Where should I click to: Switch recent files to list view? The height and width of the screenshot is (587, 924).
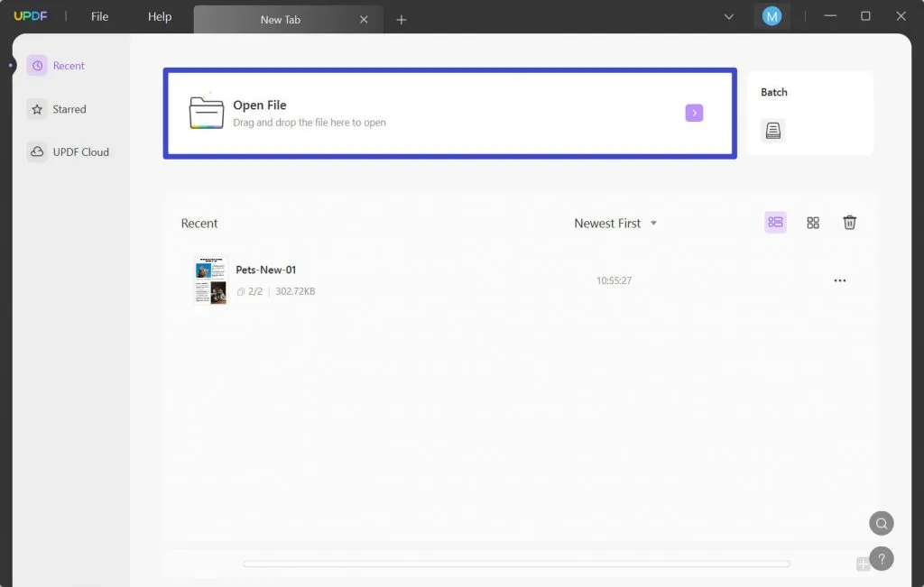click(x=775, y=222)
